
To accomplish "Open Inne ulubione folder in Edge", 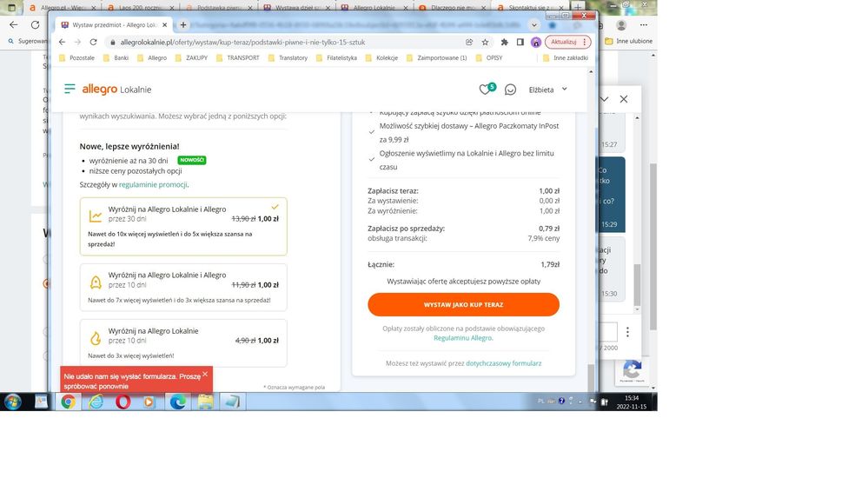I will pos(628,41).
